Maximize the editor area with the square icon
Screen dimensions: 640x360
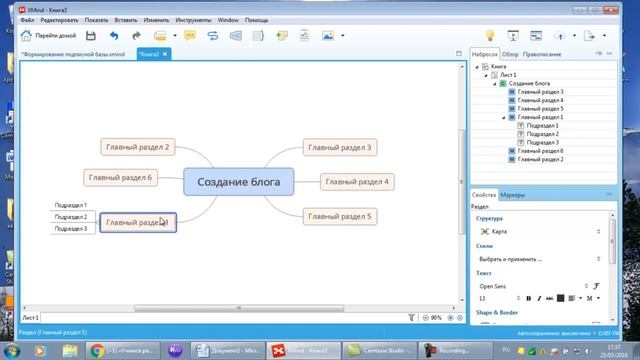pyautogui.click(x=459, y=53)
